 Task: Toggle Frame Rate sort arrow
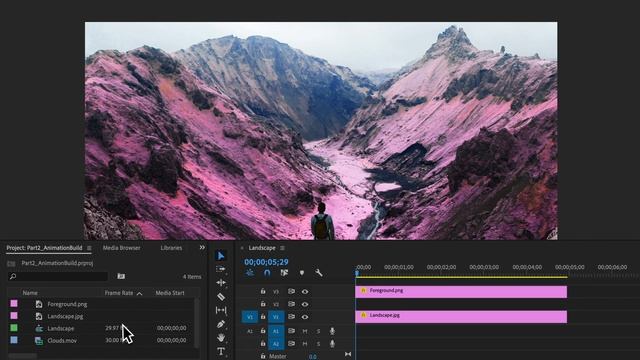pos(140,293)
